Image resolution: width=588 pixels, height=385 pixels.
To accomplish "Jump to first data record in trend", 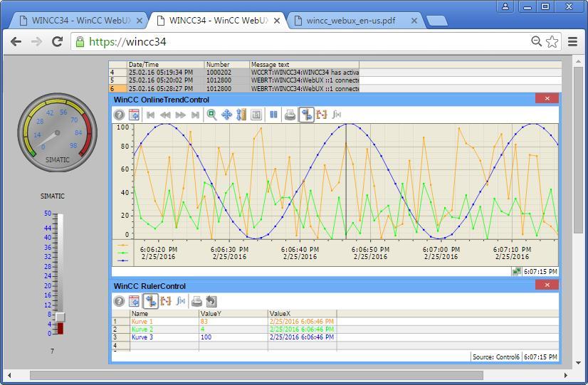I will (151, 115).
